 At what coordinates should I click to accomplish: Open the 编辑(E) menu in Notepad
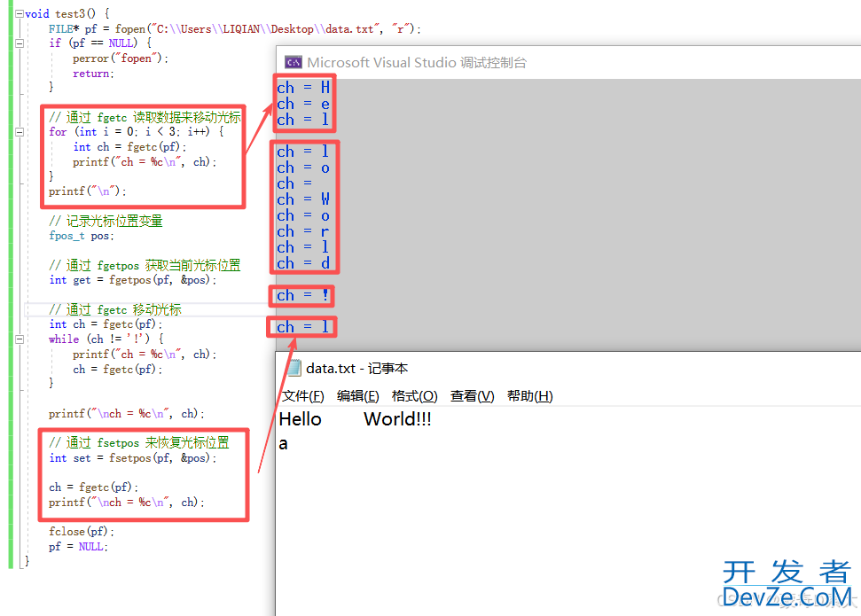357,396
